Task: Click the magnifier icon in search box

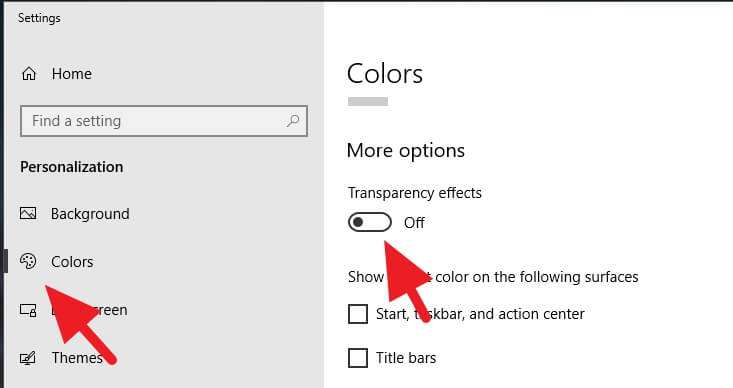Action: point(293,121)
